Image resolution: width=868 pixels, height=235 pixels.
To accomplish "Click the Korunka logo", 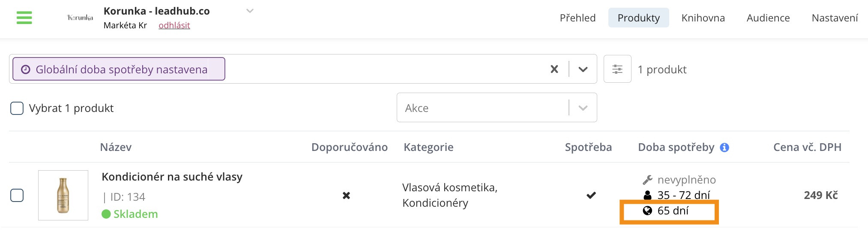I will (x=80, y=18).
